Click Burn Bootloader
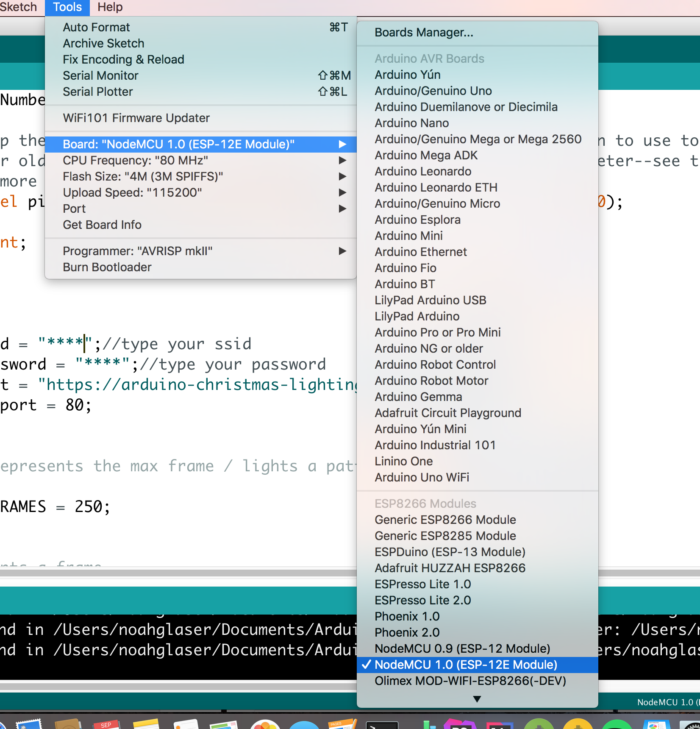 pos(201,267)
